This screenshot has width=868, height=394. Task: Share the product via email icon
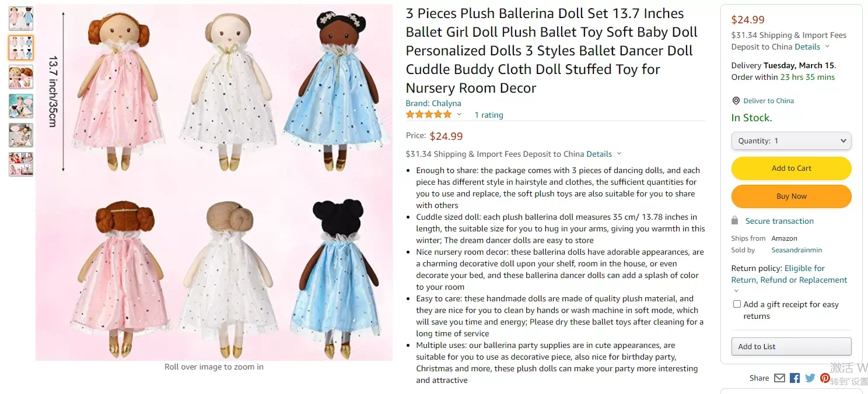(779, 378)
